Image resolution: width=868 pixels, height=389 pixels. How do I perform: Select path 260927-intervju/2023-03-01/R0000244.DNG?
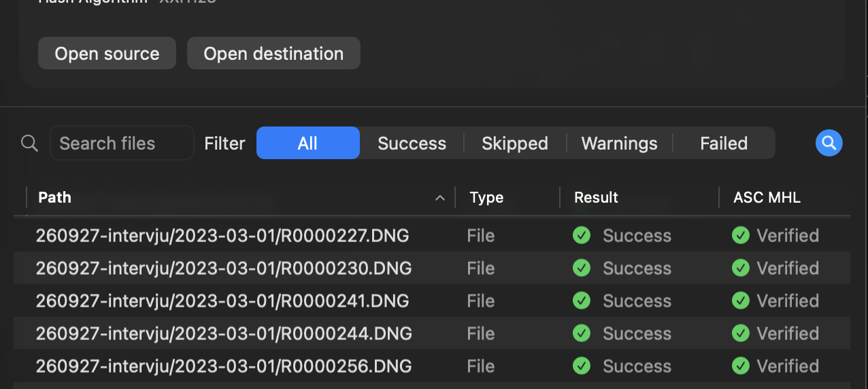coord(223,333)
